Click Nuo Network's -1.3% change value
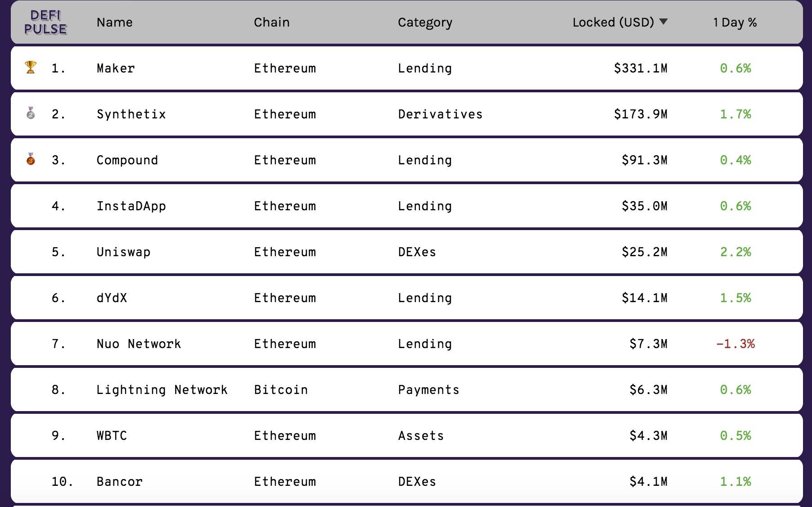812x507 pixels. [735, 344]
